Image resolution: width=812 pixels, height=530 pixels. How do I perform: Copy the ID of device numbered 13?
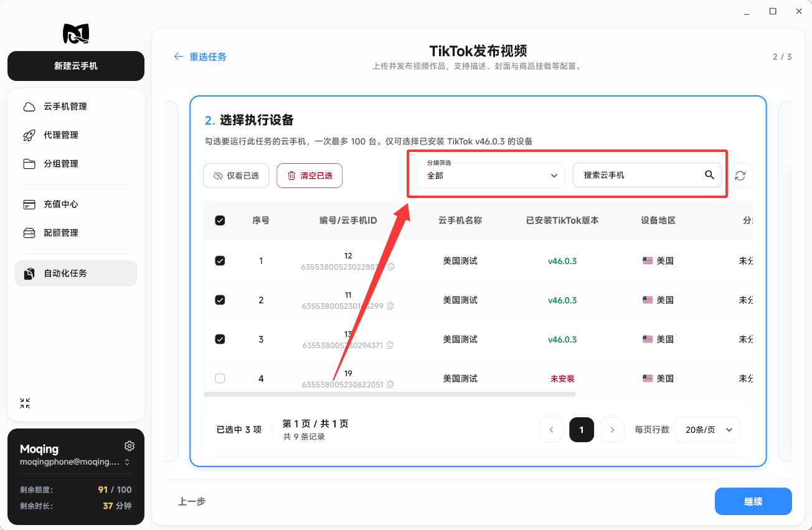[390, 345]
